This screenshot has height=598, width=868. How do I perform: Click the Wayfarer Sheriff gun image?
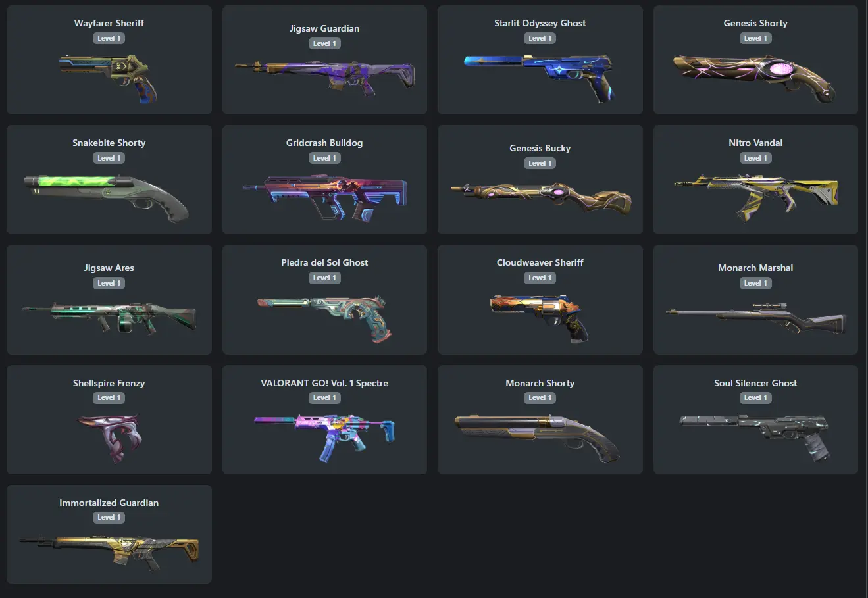[x=109, y=77]
